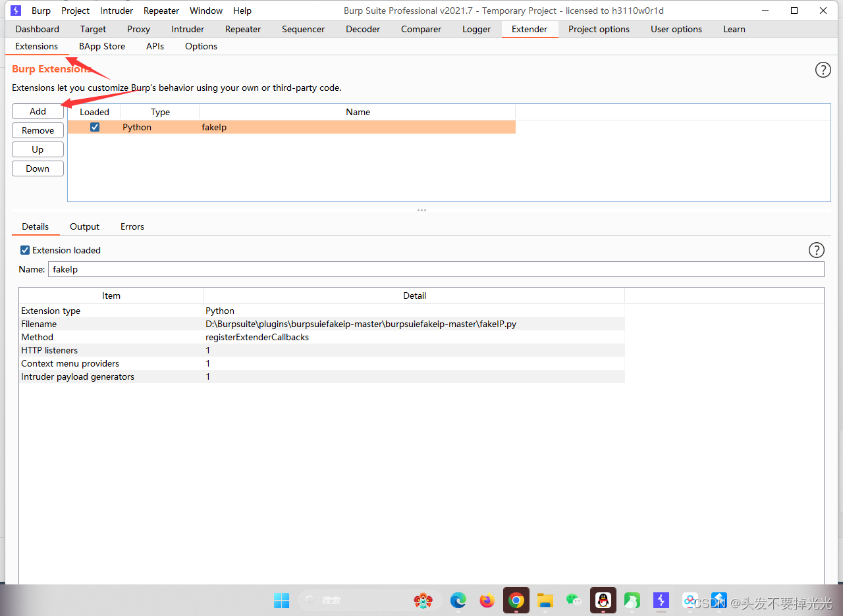
Task: Click the Remove button
Action: click(38, 130)
